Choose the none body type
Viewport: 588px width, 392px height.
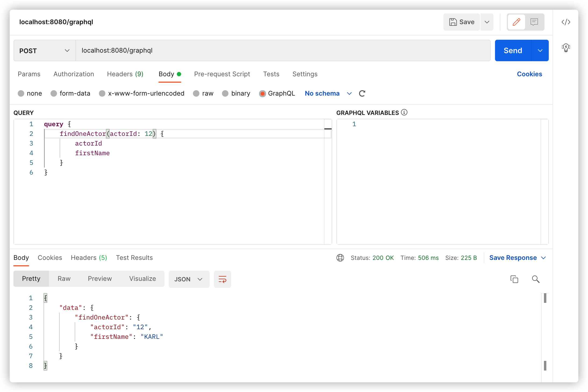[21, 93]
